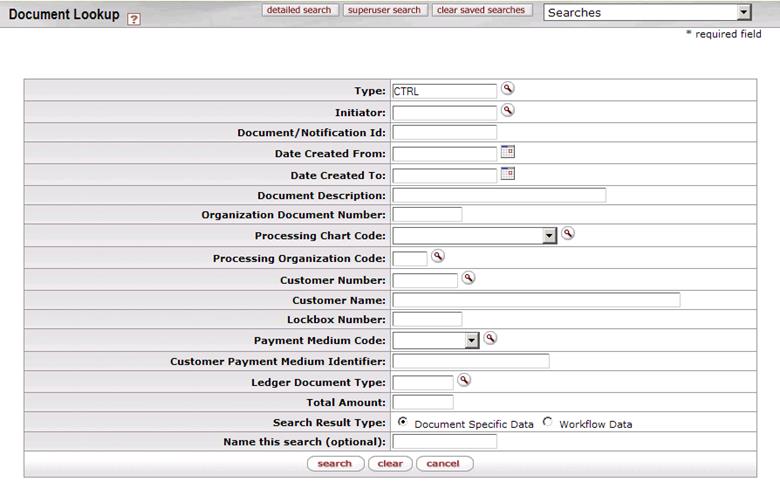780x482 pixels.
Task: Click the Search Result Type label
Action: point(329,422)
